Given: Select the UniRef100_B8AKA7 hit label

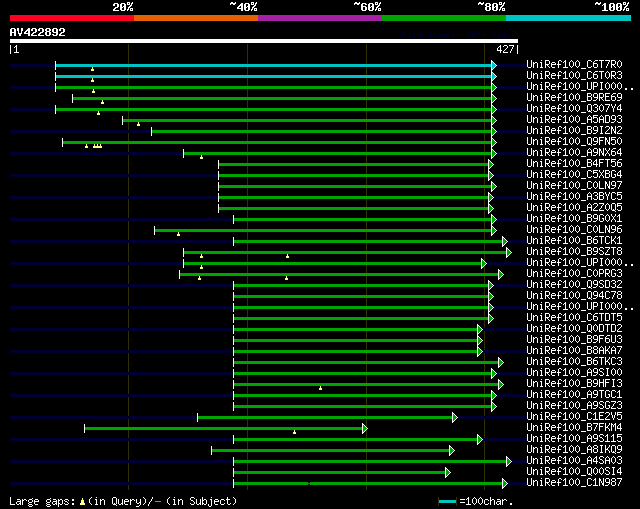Looking at the screenshot, I should tap(574, 351).
